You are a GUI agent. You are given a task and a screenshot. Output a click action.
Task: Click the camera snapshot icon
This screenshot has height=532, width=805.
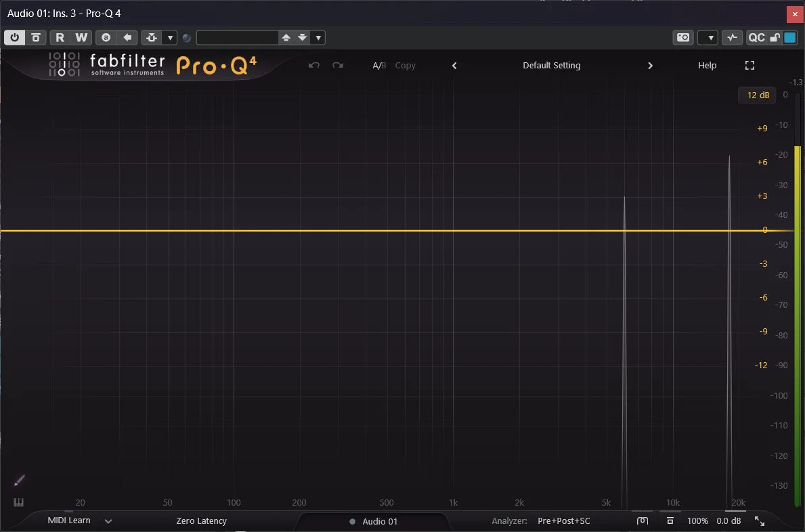(x=683, y=37)
